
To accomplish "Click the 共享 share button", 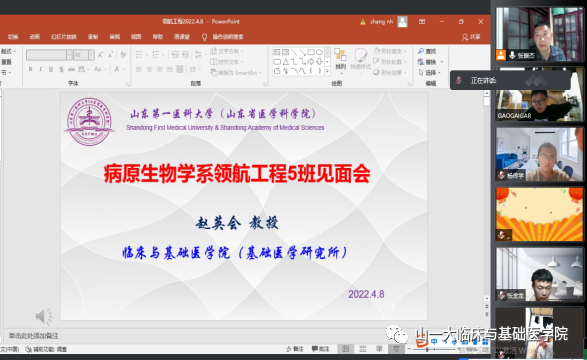I will [471, 37].
